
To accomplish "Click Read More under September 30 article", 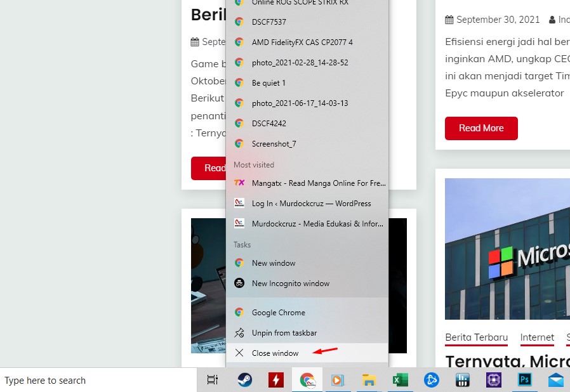I will pyautogui.click(x=481, y=128).
